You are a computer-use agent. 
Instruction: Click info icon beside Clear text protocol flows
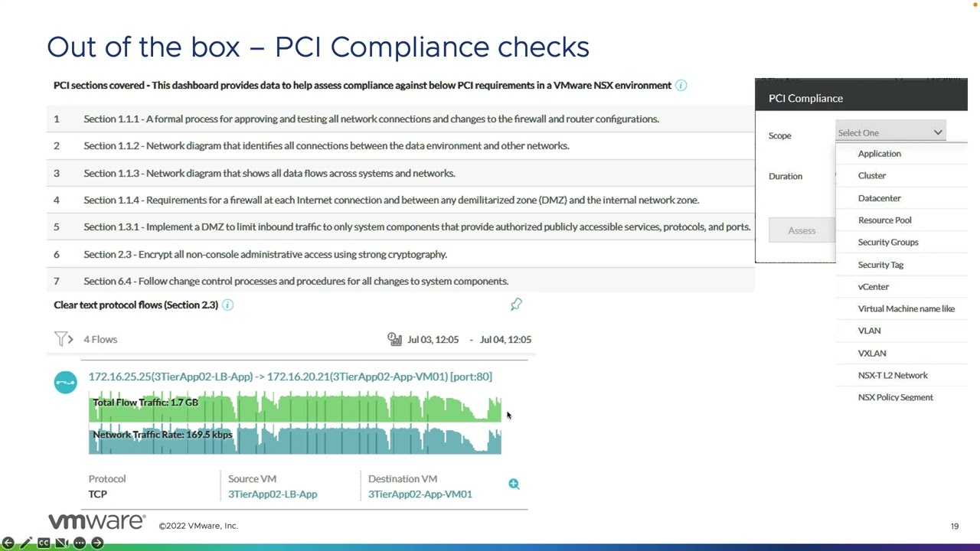point(227,305)
